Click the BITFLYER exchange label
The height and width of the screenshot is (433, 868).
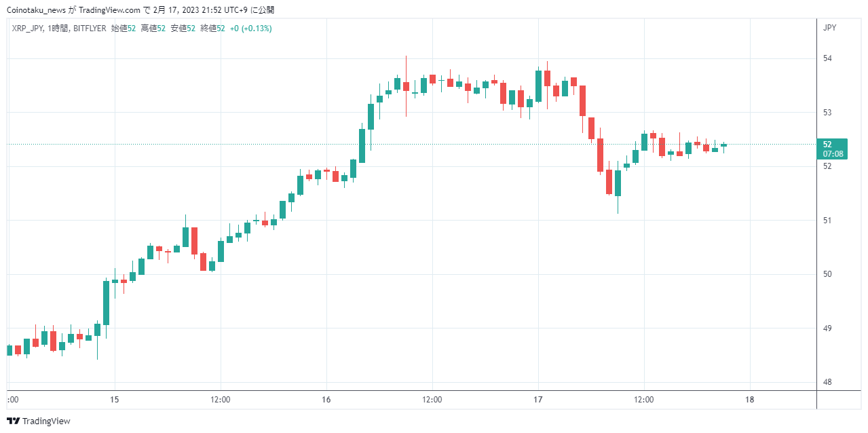tap(89, 29)
